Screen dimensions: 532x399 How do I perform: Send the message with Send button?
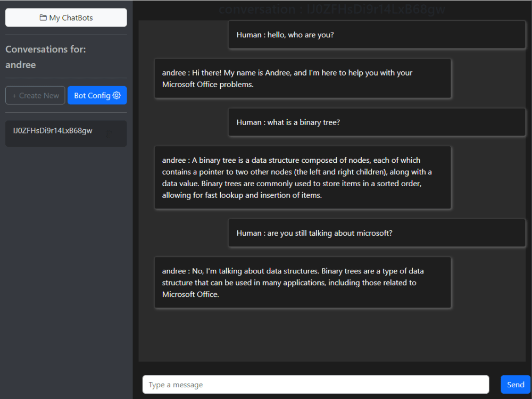click(516, 385)
